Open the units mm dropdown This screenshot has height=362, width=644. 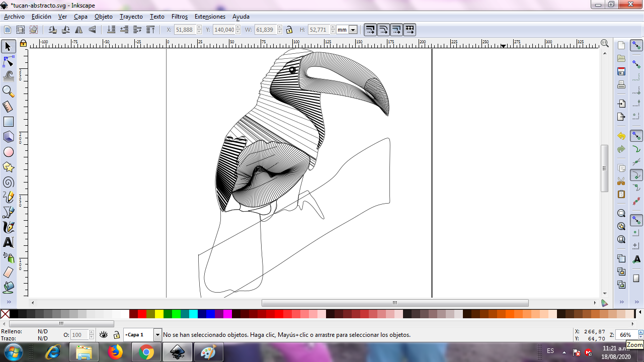[353, 30]
